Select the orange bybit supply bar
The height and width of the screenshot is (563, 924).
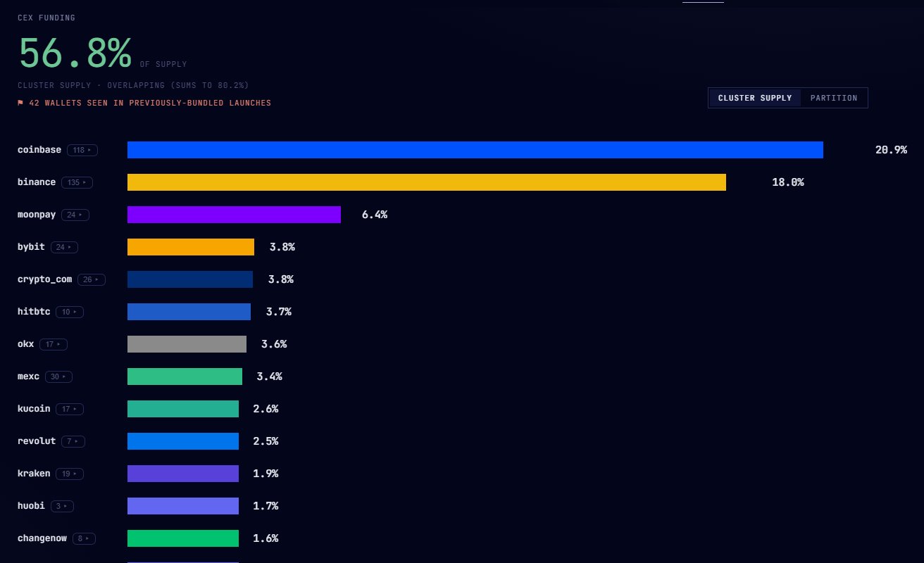pos(191,247)
